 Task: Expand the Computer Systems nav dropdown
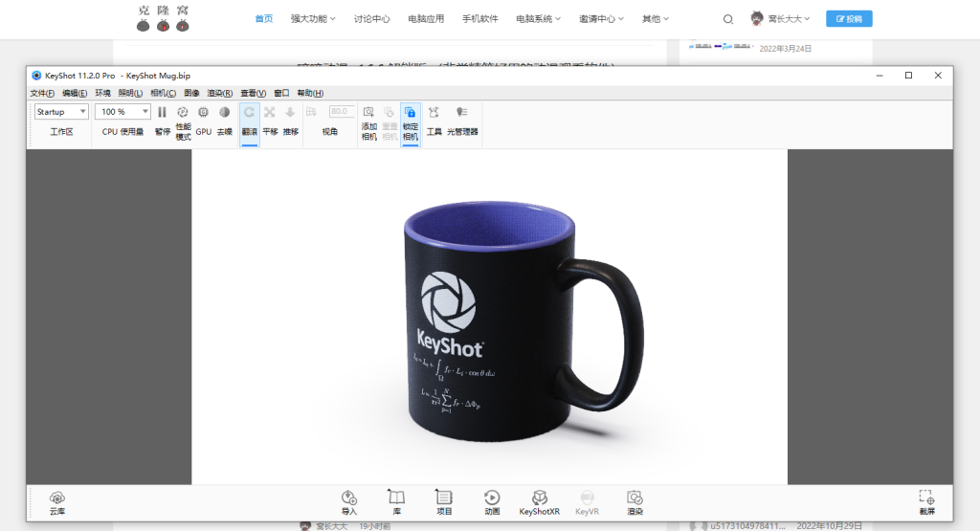(538, 19)
